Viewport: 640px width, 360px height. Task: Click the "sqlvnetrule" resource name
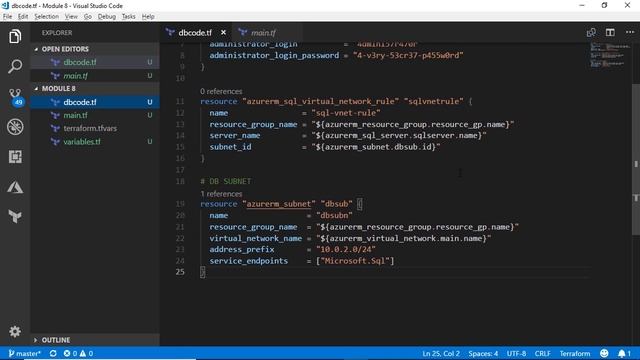[434, 101]
